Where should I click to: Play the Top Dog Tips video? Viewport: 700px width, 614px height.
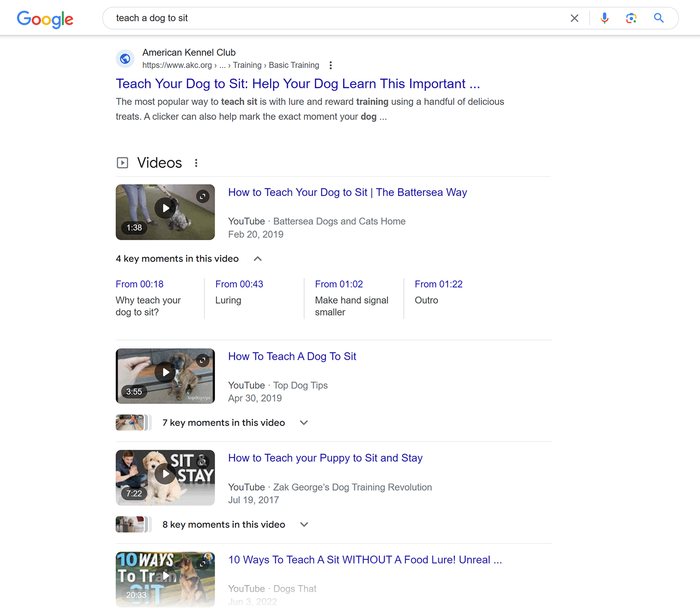click(x=165, y=372)
